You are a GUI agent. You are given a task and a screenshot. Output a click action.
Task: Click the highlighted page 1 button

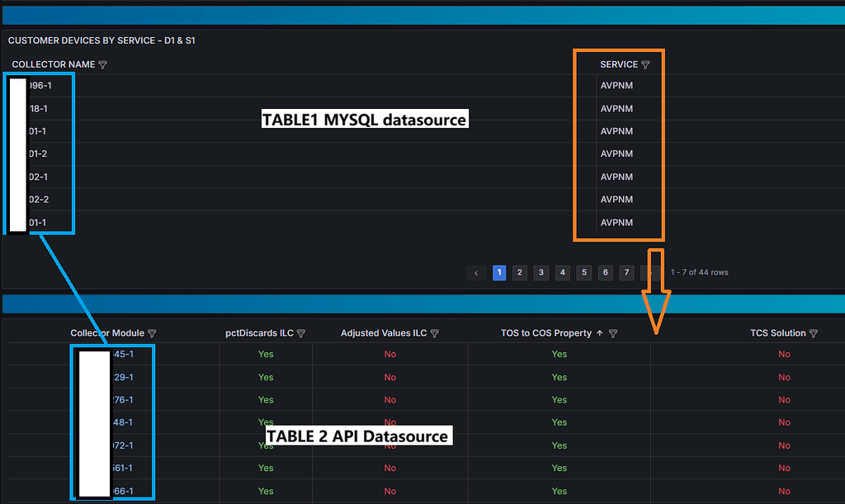click(x=498, y=272)
